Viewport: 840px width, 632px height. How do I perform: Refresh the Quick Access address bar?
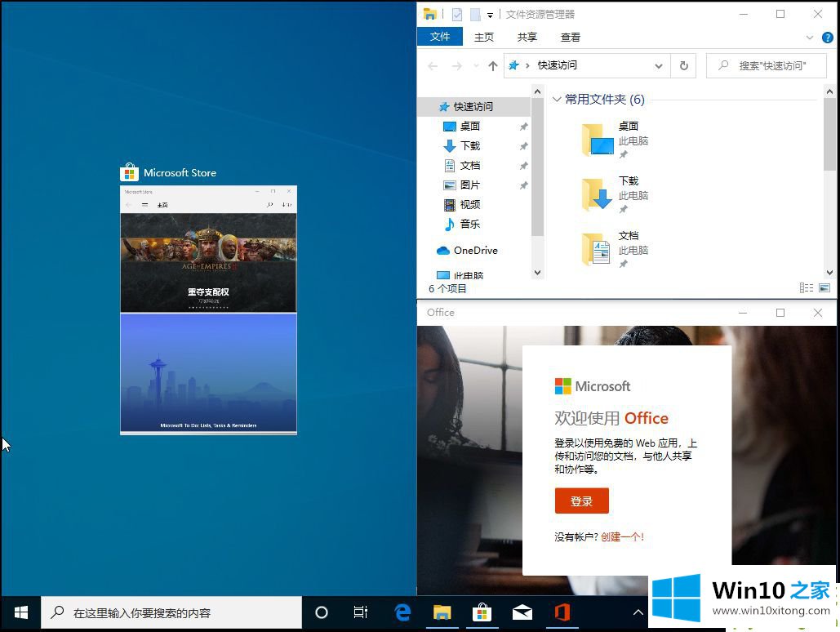(683, 66)
